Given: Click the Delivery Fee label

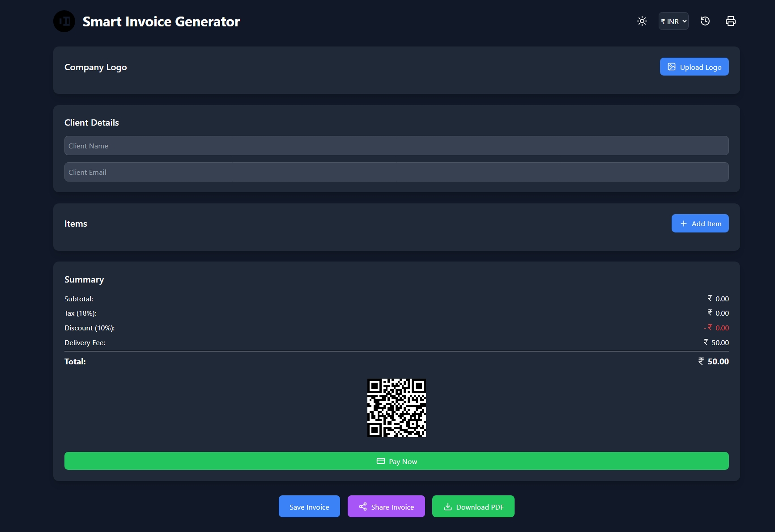Looking at the screenshot, I should 85,342.
